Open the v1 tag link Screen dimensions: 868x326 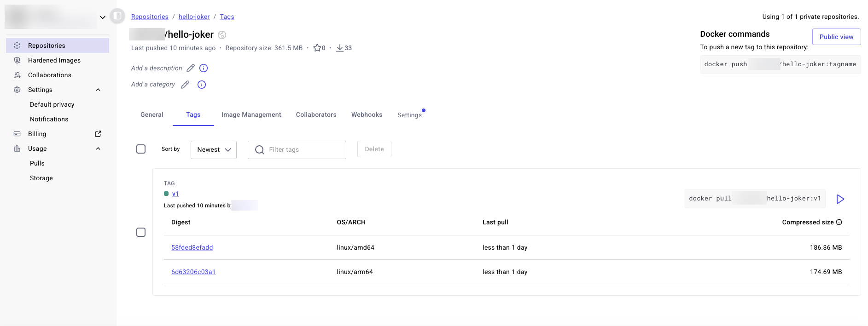[175, 194]
